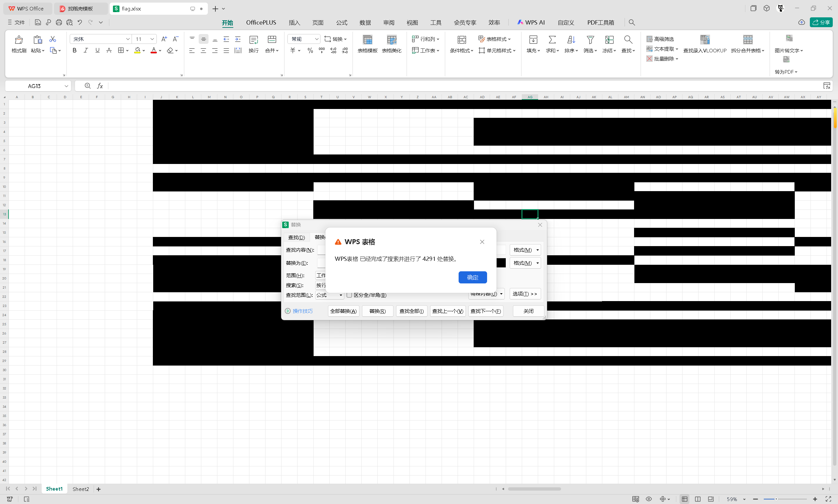The width and height of the screenshot is (838, 504).
Task: Open the number format dropdown
Action: point(317,39)
